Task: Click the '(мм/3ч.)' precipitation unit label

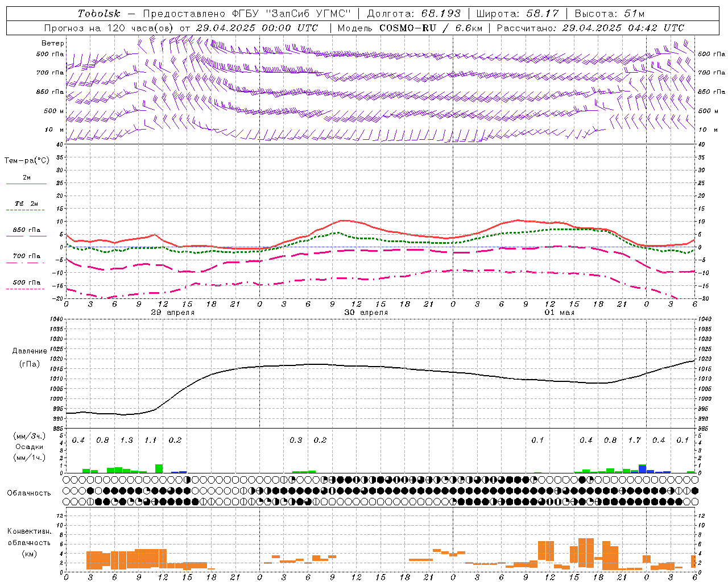Action: 29,436
